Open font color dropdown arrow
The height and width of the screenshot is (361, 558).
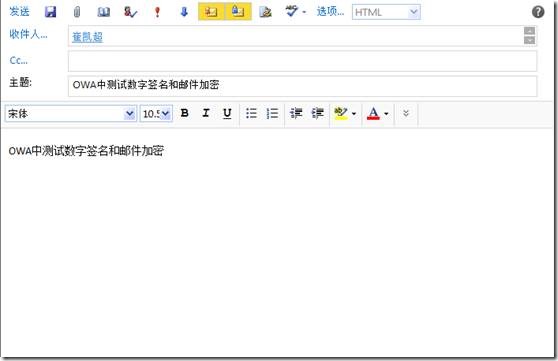pos(386,114)
